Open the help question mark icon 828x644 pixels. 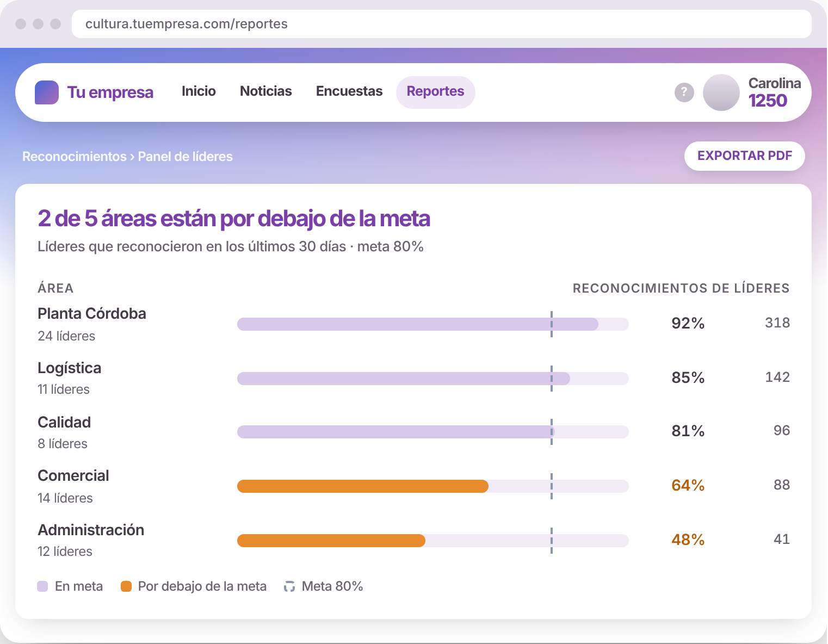click(x=684, y=92)
